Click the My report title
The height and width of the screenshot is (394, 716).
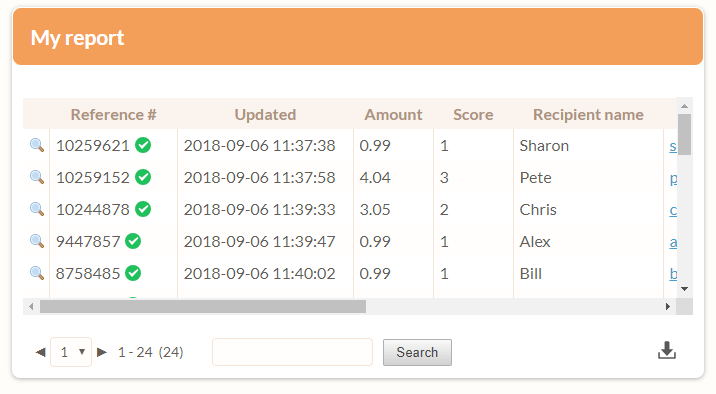[77, 37]
